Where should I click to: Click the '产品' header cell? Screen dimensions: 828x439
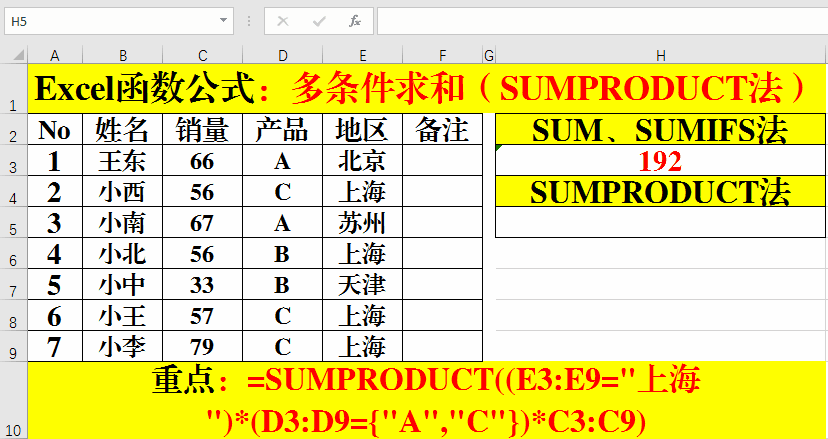(x=283, y=129)
